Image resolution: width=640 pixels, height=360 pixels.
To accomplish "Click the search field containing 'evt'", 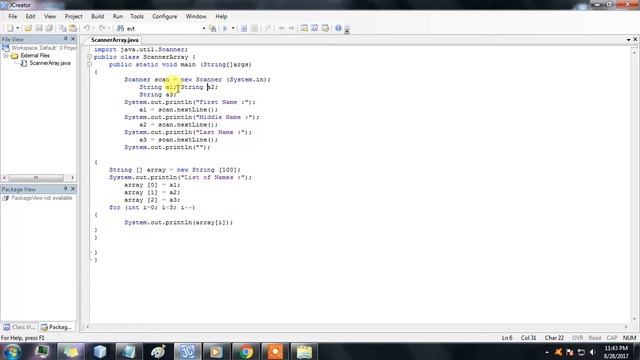I will 163,29.
